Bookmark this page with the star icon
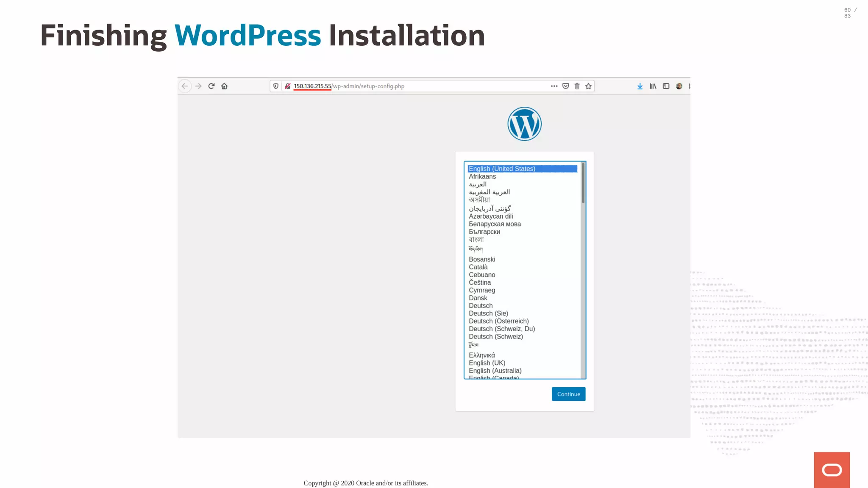 (588, 86)
